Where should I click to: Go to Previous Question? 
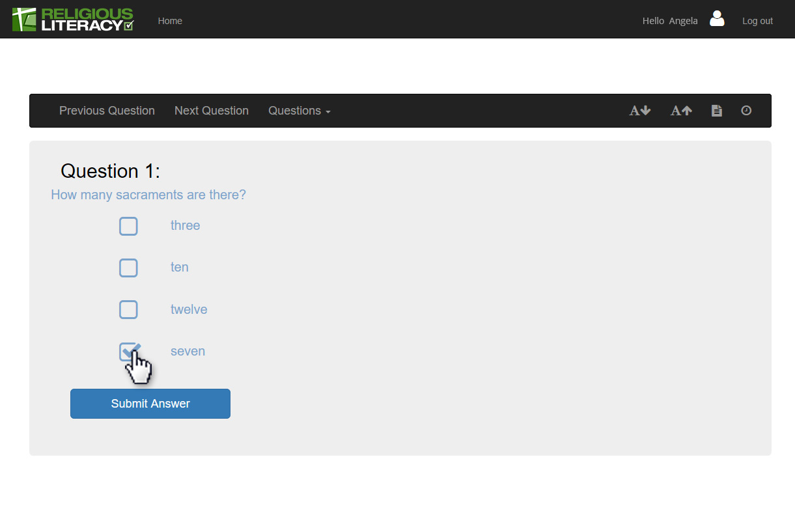[107, 111]
